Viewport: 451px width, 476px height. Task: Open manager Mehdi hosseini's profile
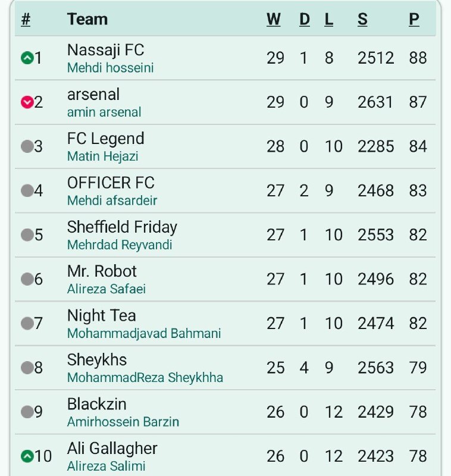tap(111, 68)
